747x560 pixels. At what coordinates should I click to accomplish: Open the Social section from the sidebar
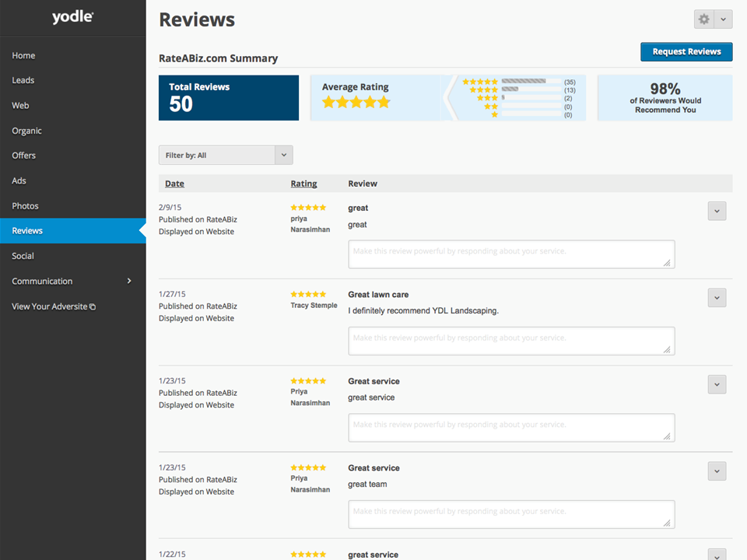tap(23, 255)
